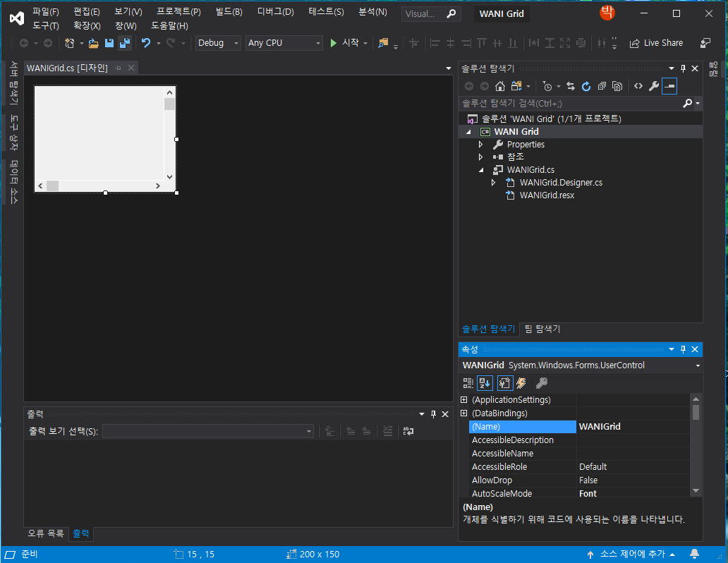
Task: Click the Open File folder icon
Action: pos(94,43)
